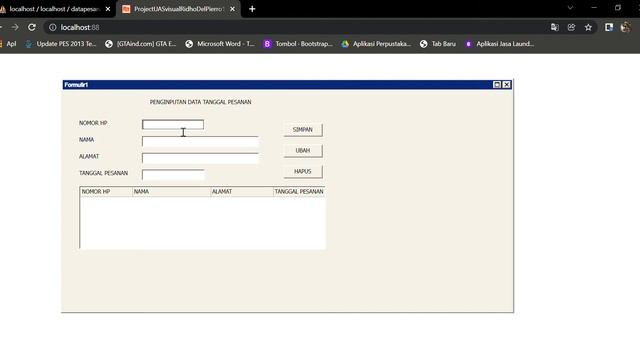Screen dimensions: 640x360
Task: Click the NOMOR HP input field
Action: coord(173,124)
